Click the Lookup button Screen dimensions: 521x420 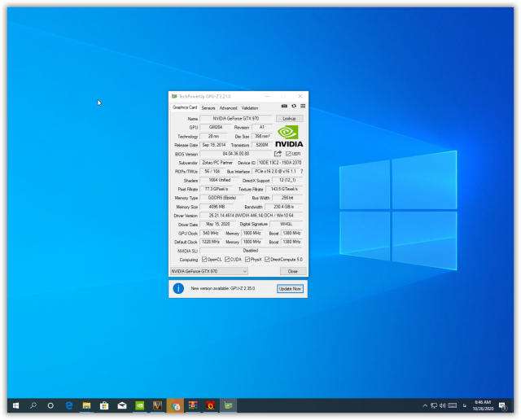[289, 119]
